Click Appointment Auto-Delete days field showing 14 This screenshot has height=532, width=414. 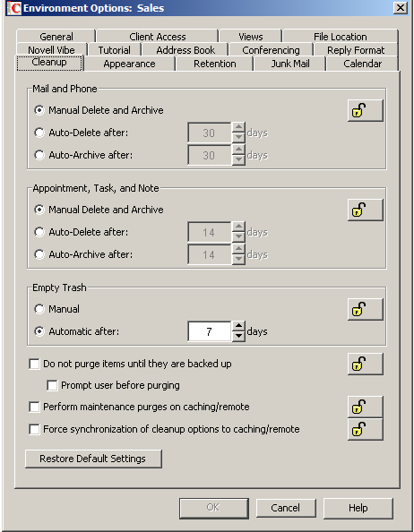click(x=210, y=232)
